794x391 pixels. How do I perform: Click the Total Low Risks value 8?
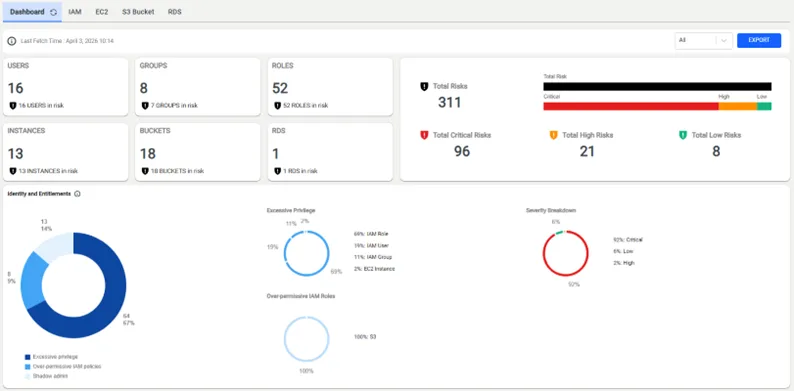click(716, 151)
